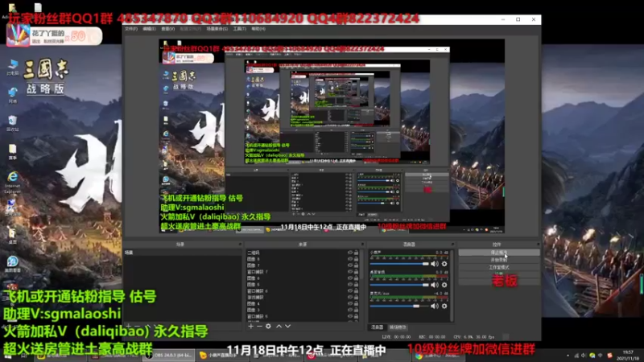
Task: Move source up with the up arrow
Action: coord(279,327)
